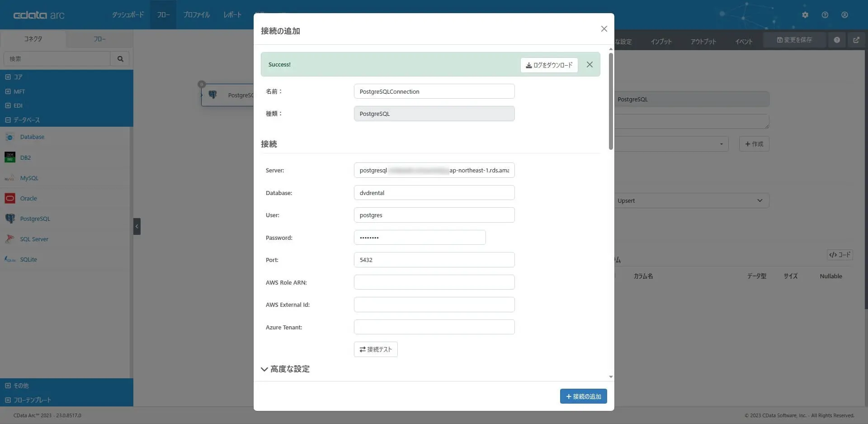
Task: Switch to the イベント tab
Action: pyautogui.click(x=744, y=42)
